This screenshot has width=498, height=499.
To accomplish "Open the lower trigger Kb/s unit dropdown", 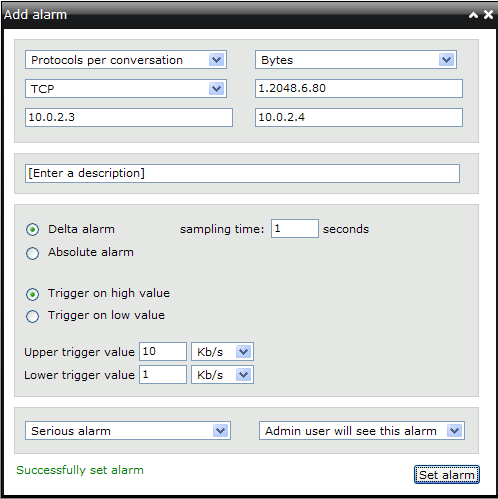I will point(222,375).
